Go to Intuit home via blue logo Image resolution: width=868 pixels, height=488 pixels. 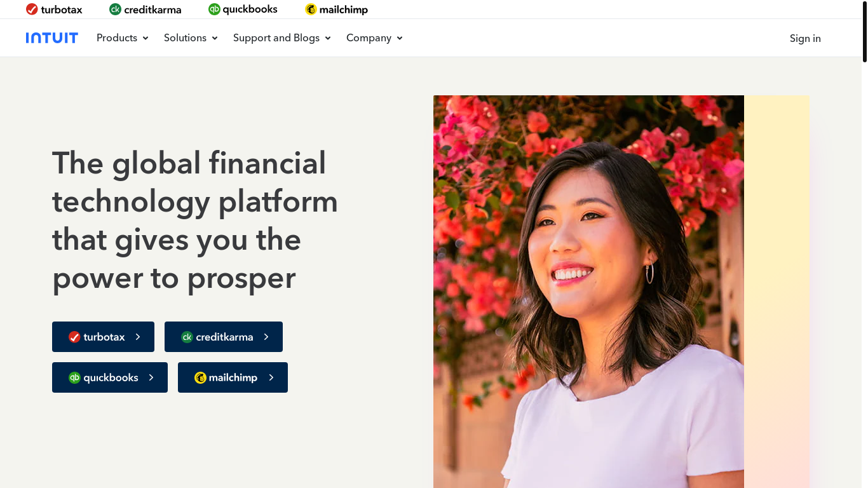pos(52,38)
